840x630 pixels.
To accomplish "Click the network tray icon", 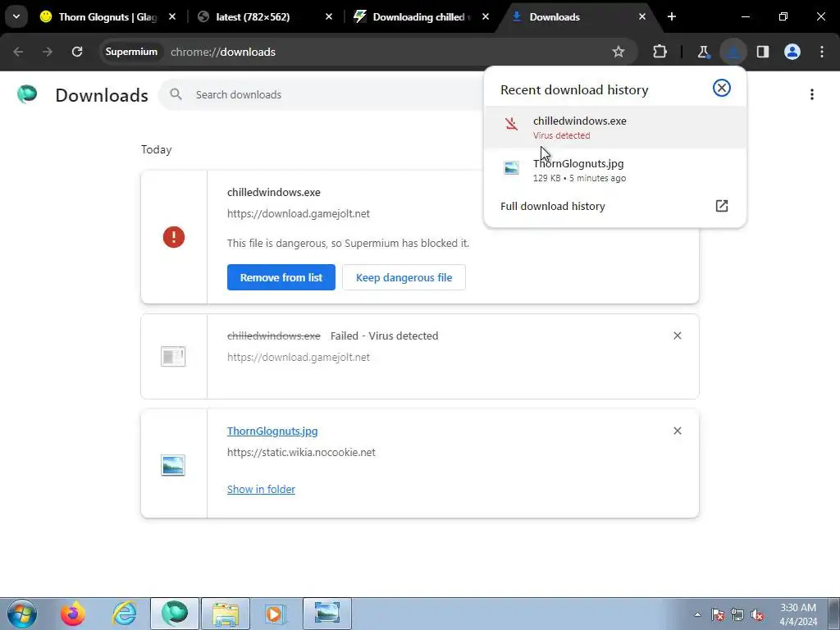I will click(737, 614).
